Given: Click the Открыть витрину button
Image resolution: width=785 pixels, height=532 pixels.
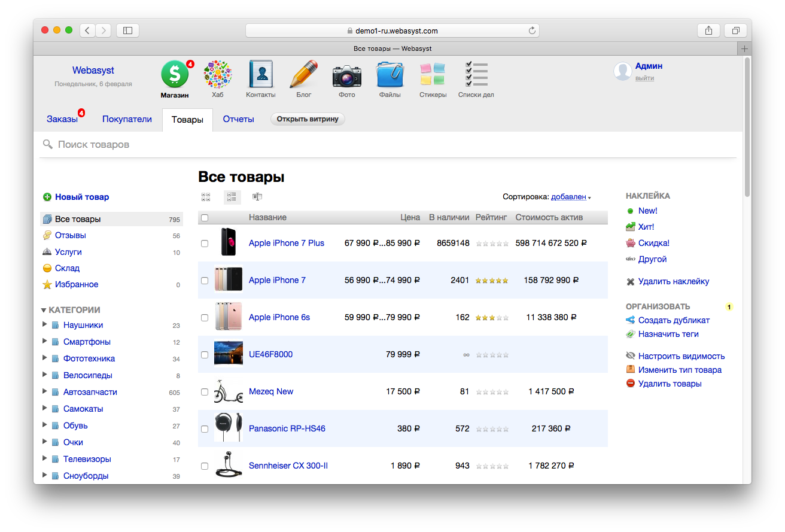Looking at the screenshot, I should 308,118.
